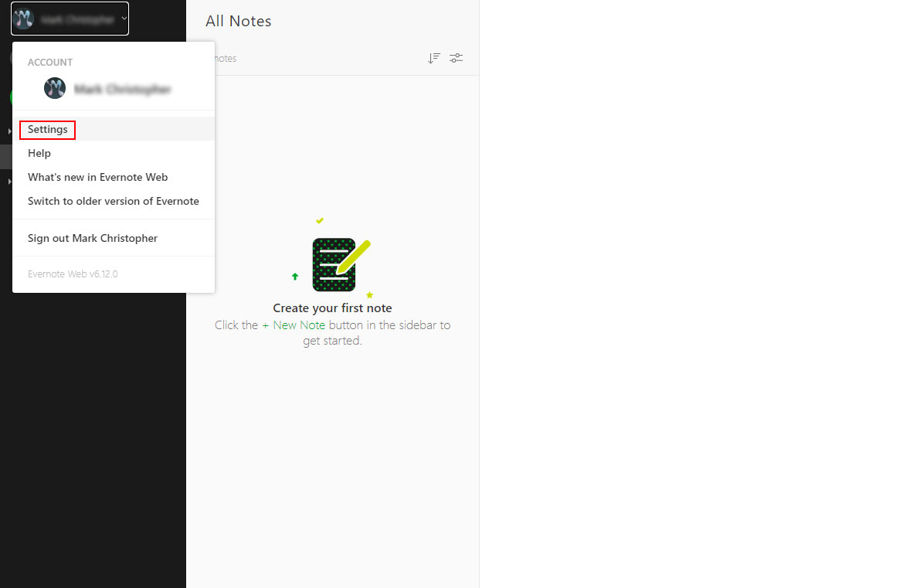Viewport: 910px width, 588px height.
Task: Open Settings from the account menu
Action: pyautogui.click(x=113, y=129)
